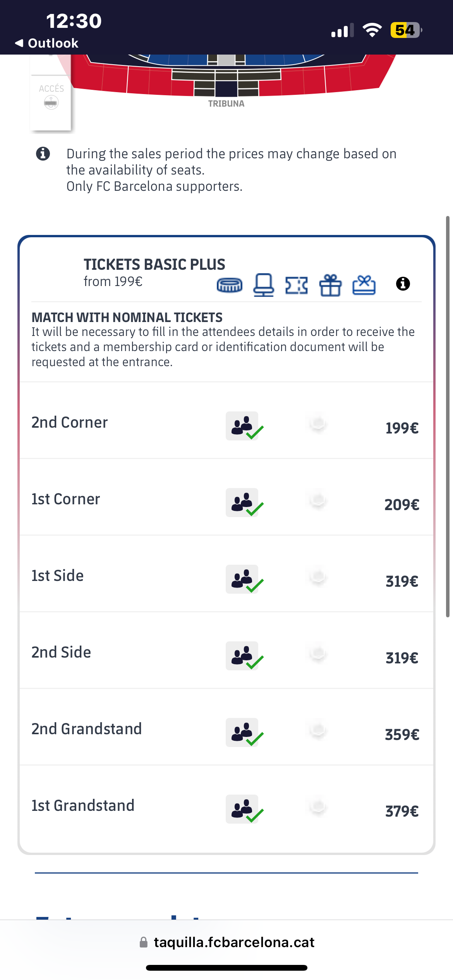Tap the faded seat icon in 1st Grandstand row
This screenshot has height=980, width=453.
click(x=318, y=807)
